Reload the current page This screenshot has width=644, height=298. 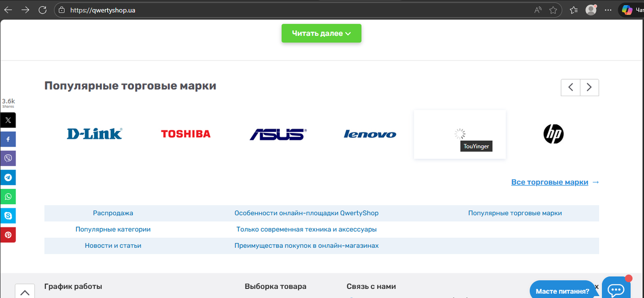pyautogui.click(x=43, y=10)
